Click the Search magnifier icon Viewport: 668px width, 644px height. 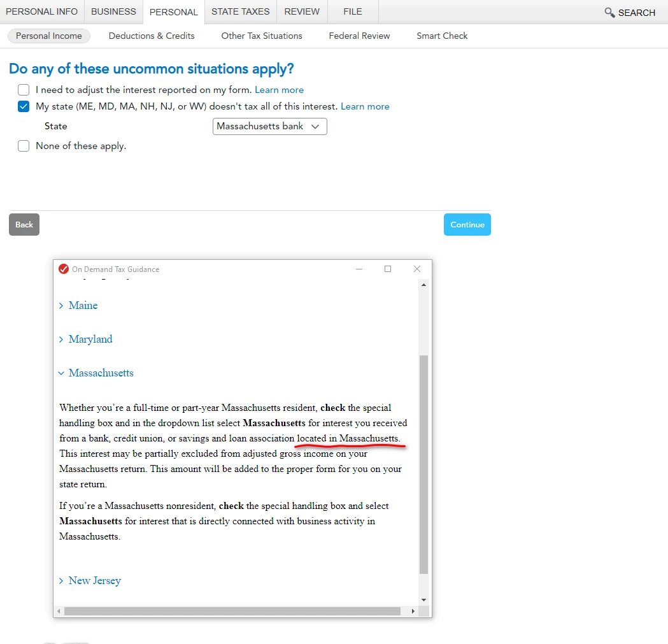pos(609,12)
